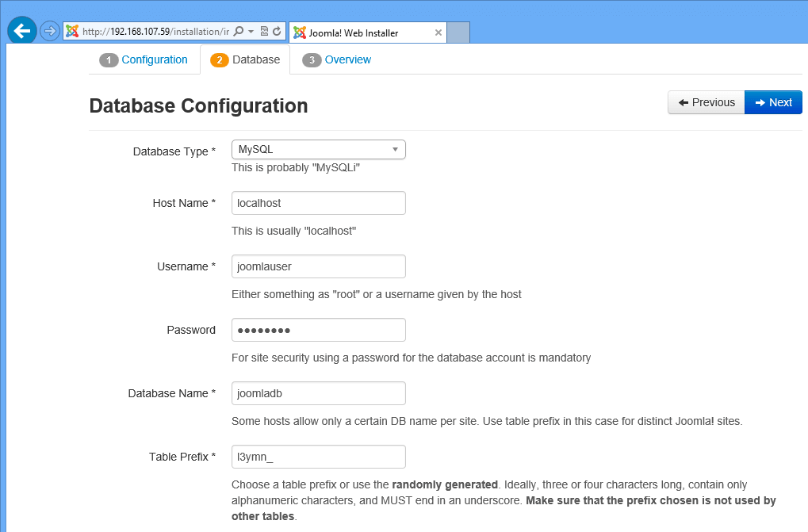
Task: Click the browser forward arrow button
Action: coord(50,32)
